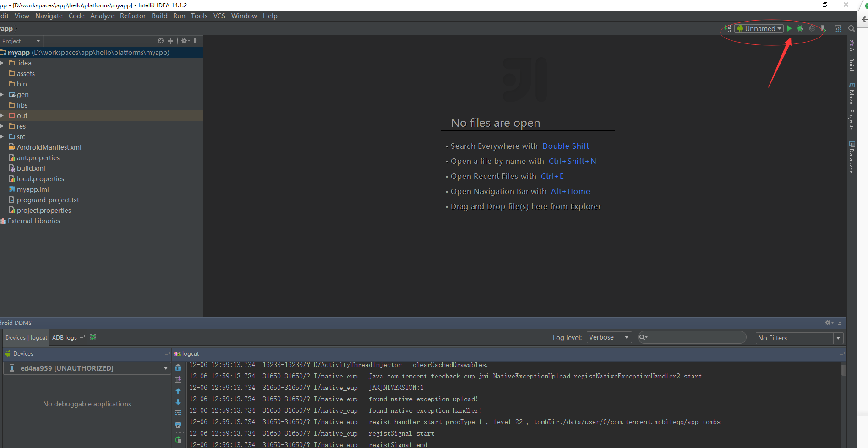Click the print icon in logcat toolbar
Image resolution: width=868 pixels, height=448 pixels.
[178, 425]
